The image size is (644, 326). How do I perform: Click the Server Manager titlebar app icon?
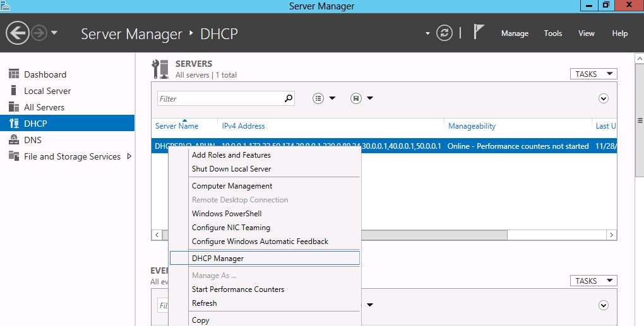pyautogui.click(x=5, y=5)
